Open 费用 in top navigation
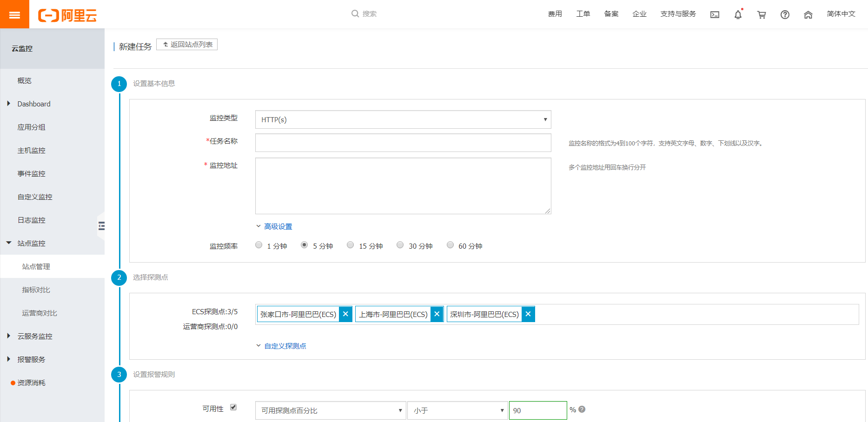Image resolution: width=868 pixels, height=422 pixels. click(555, 14)
